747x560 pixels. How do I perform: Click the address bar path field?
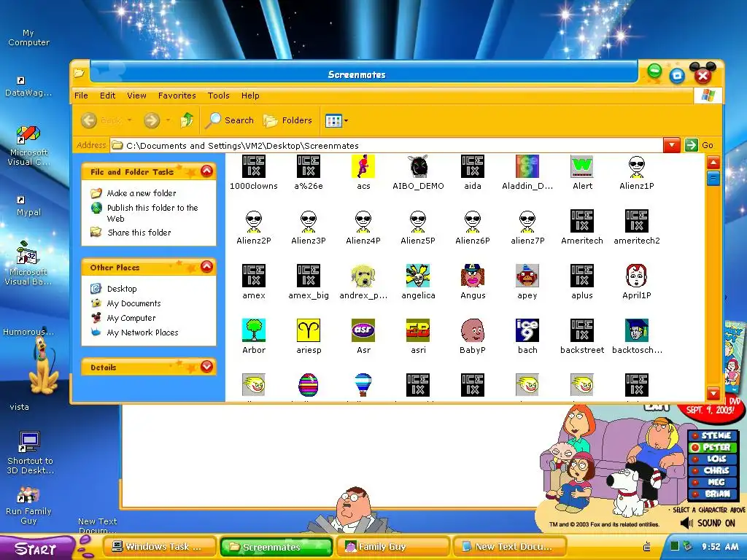point(386,145)
